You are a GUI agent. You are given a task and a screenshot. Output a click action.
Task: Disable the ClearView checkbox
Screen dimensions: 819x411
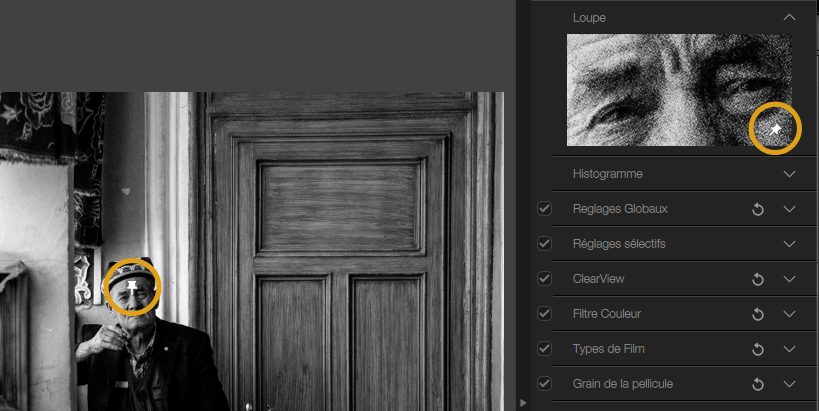(x=544, y=279)
